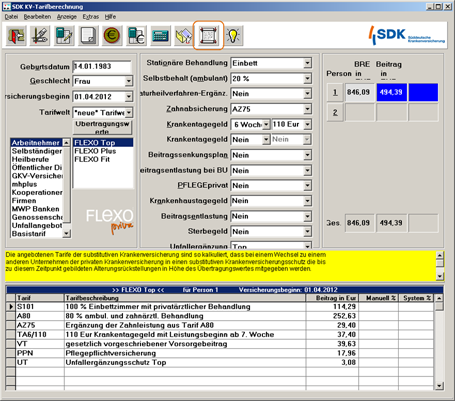The image size is (455, 401).
Task: Select Öffentlicher Dienst in the group list
Action: pos(36,168)
